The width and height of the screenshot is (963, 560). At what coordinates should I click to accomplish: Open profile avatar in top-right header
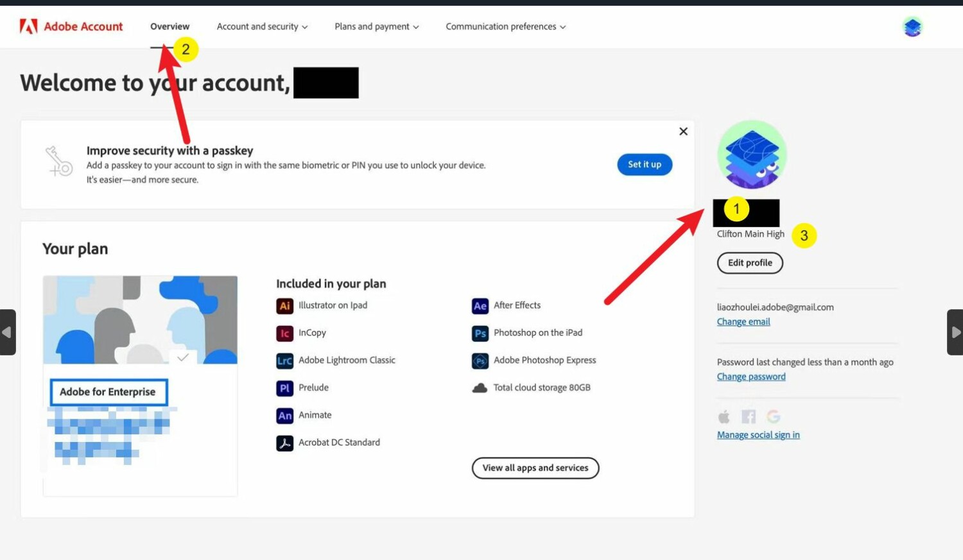(x=912, y=27)
